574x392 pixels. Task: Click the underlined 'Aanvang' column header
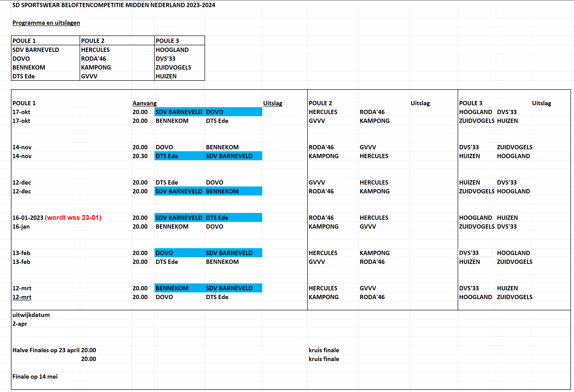(x=144, y=103)
